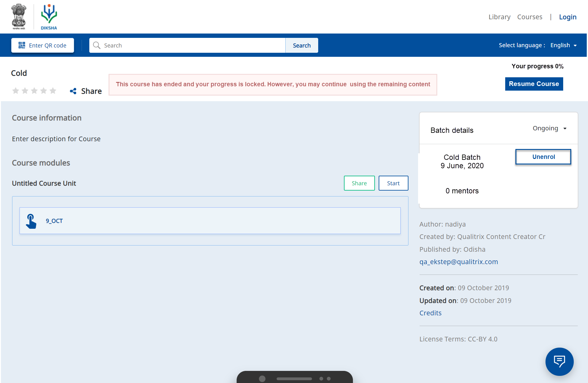The height and width of the screenshot is (383, 588).
Task: Open the Ongoing batch status dropdown
Action: [x=549, y=128]
